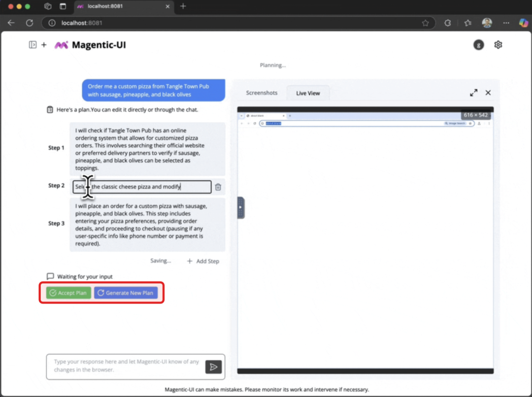Viewport: 532px width, 397px height.
Task: Click the chat bubble icon by "Waiting for your input"
Action: click(x=50, y=276)
